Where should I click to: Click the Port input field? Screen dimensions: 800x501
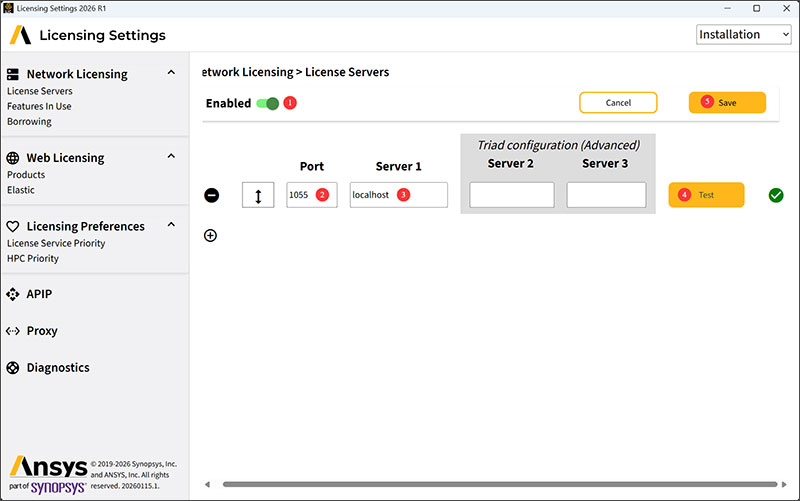[x=312, y=195]
